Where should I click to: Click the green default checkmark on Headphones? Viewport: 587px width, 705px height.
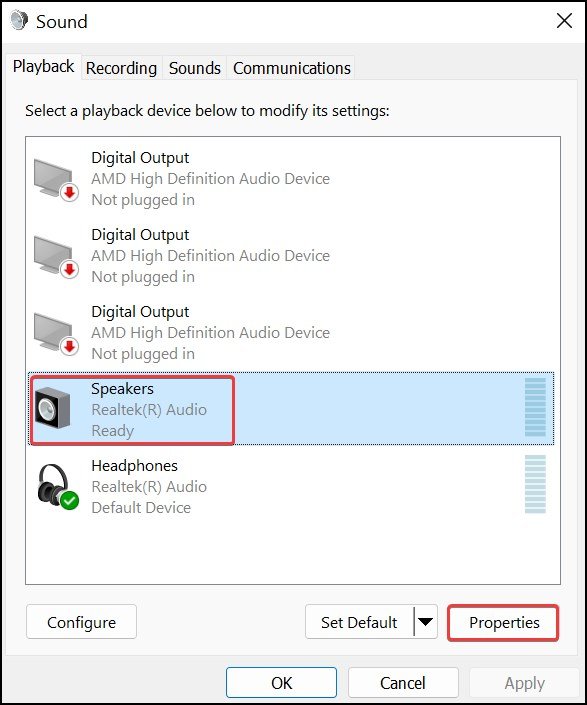[70, 500]
